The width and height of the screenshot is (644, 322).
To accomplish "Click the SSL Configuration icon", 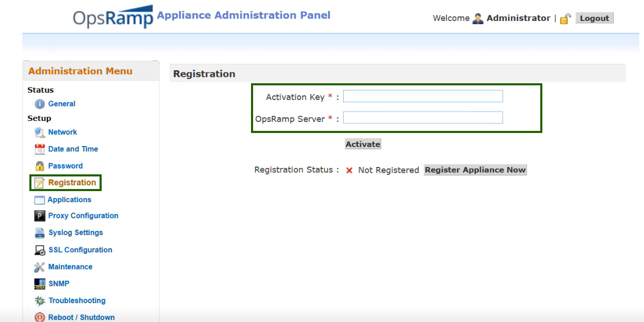I will click(40, 250).
